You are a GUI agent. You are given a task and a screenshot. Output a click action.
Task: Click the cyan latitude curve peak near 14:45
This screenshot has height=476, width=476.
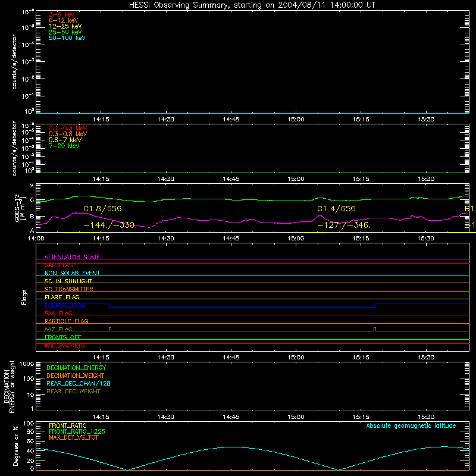231,447
